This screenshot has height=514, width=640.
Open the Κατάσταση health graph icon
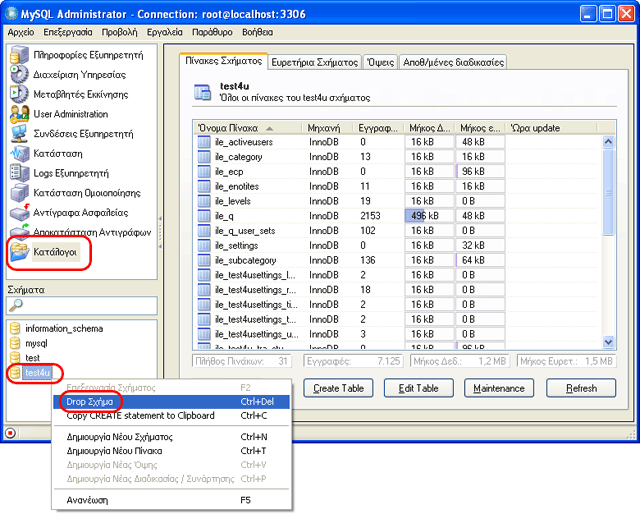point(19,154)
